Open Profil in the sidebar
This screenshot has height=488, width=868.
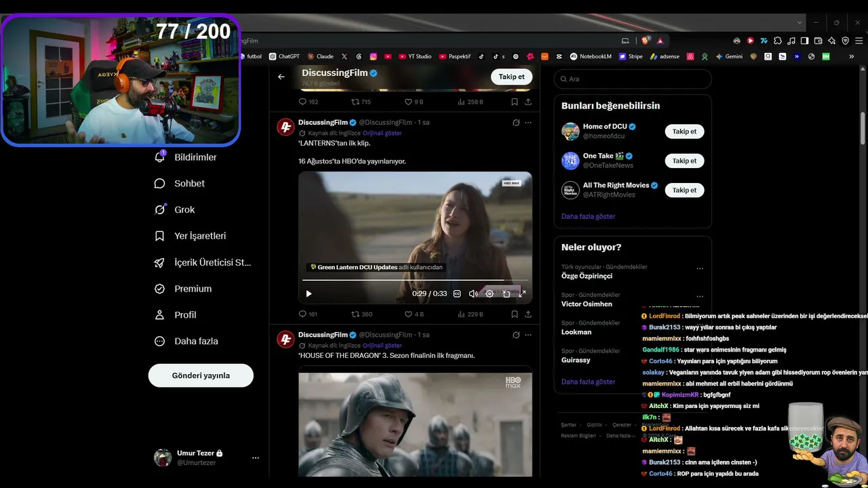[x=176, y=314]
